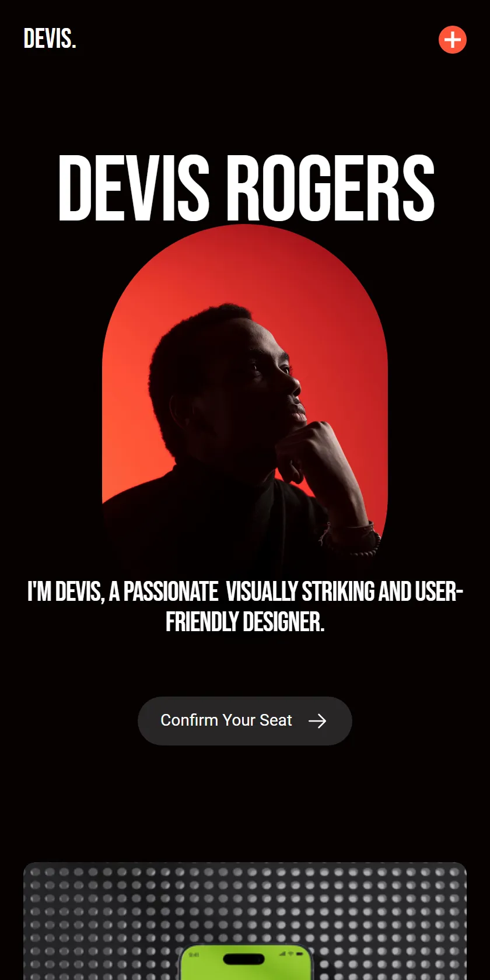This screenshot has height=980, width=490.
Task: Open the orange plus menu icon
Action: tap(453, 40)
